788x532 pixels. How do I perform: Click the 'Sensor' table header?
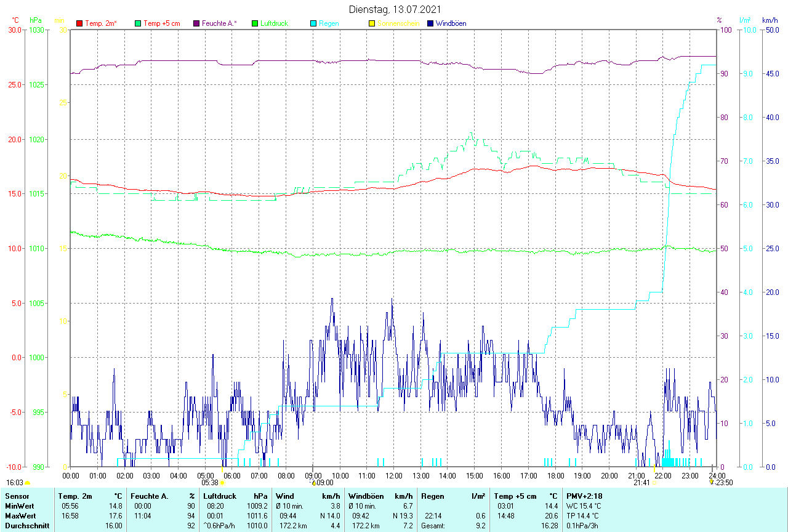pos(16,496)
